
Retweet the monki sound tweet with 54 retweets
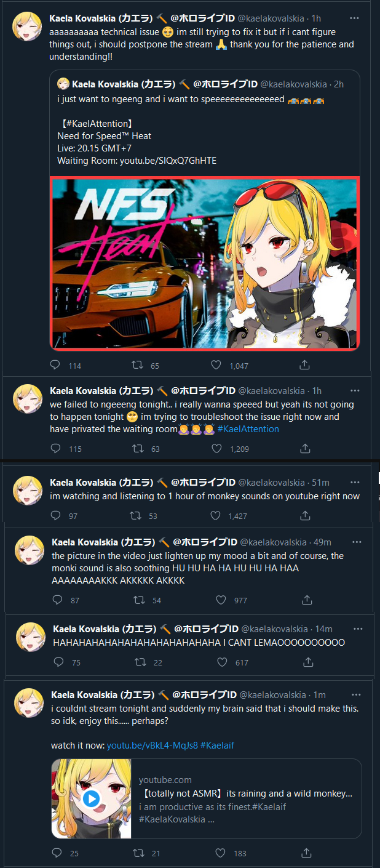tap(140, 600)
